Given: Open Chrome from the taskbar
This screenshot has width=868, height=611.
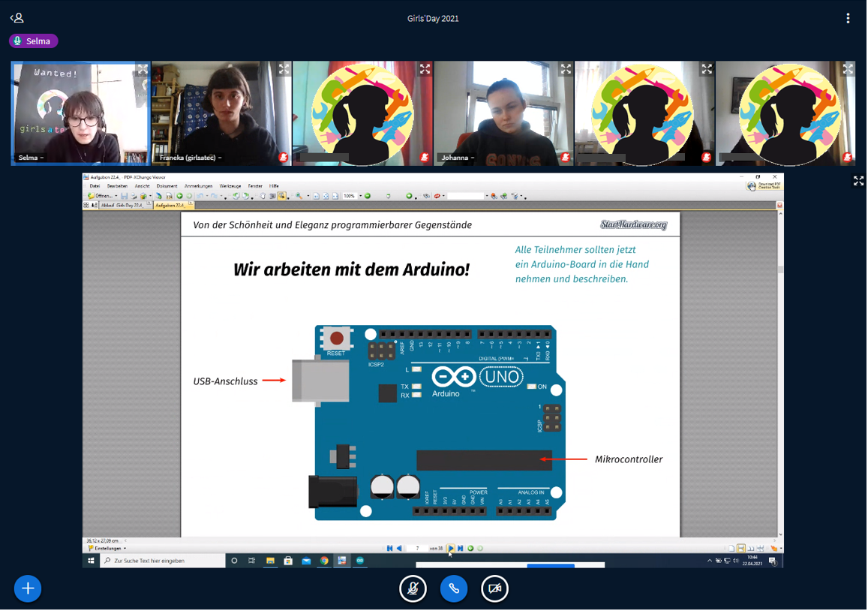Looking at the screenshot, I should (324, 561).
